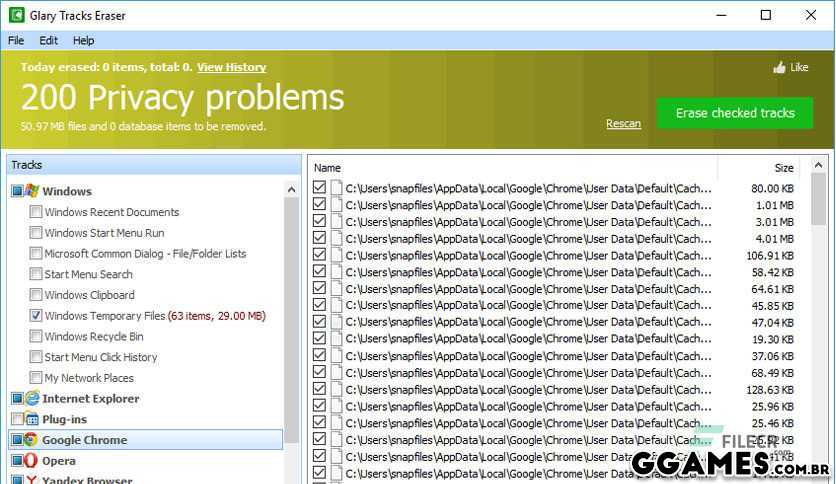Screen dimensions: 836x484
Task: Click the Opera browser icon
Action: (32, 461)
